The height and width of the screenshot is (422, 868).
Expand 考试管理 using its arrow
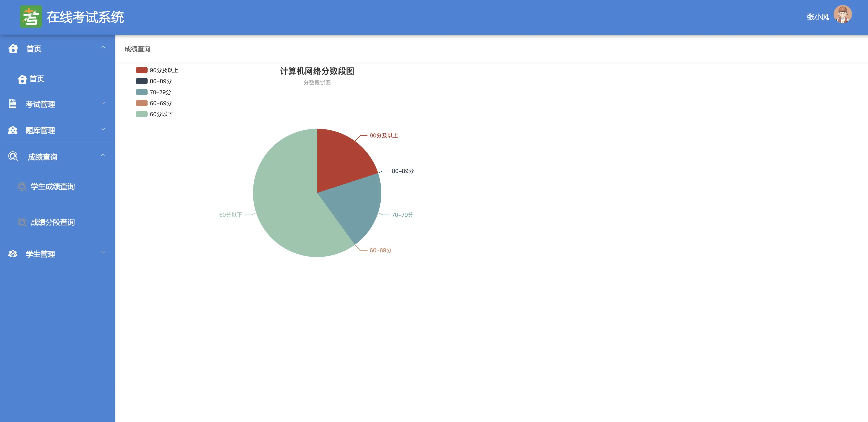tap(103, 103)
